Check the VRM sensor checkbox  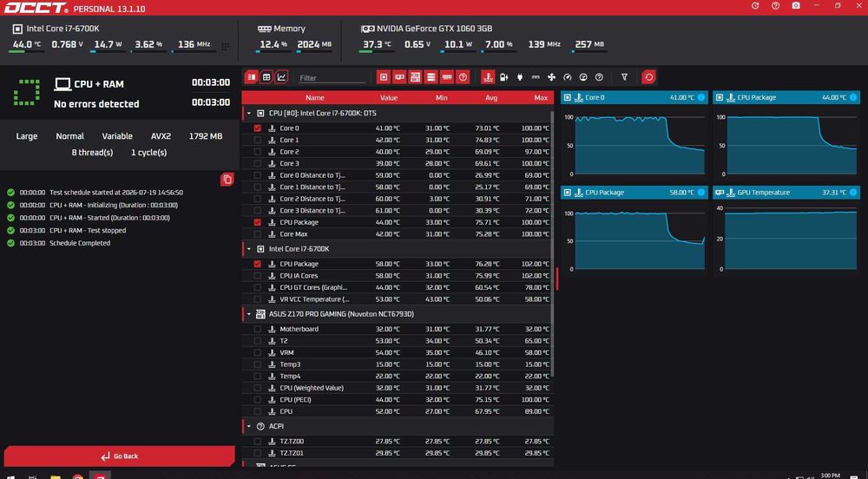[x=258, y=352]
